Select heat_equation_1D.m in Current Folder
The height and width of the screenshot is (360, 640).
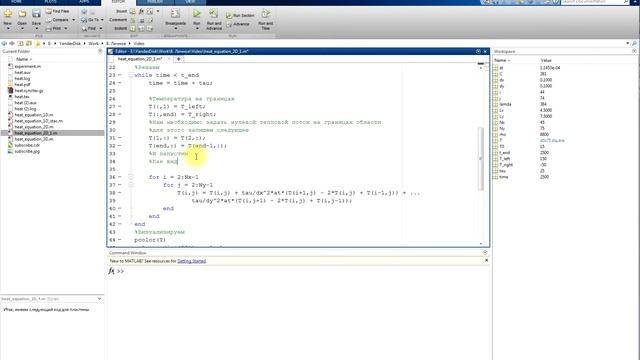[x=33, y=115]
